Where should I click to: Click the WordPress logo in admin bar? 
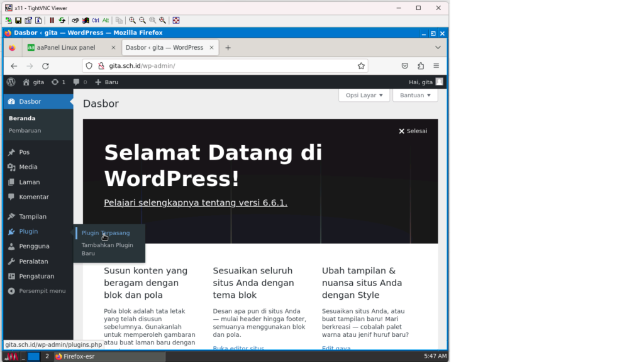click(11, 82)
